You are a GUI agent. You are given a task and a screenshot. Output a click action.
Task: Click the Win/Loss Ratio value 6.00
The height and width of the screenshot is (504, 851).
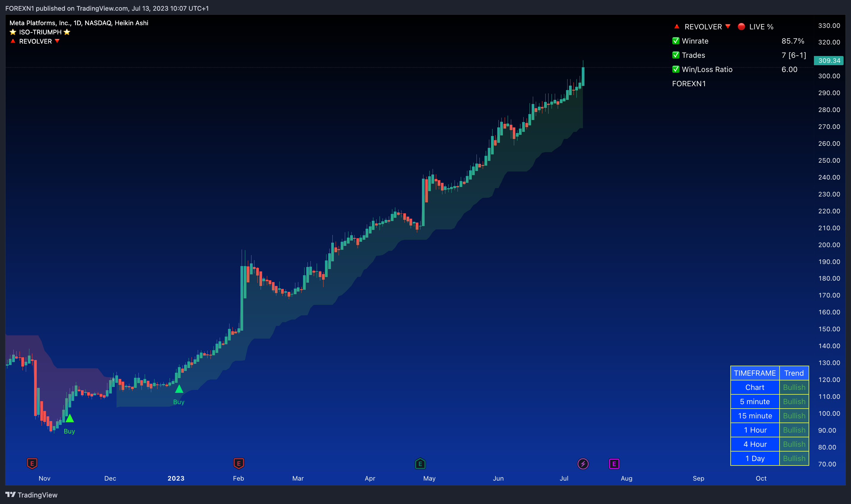pos(789,69)
